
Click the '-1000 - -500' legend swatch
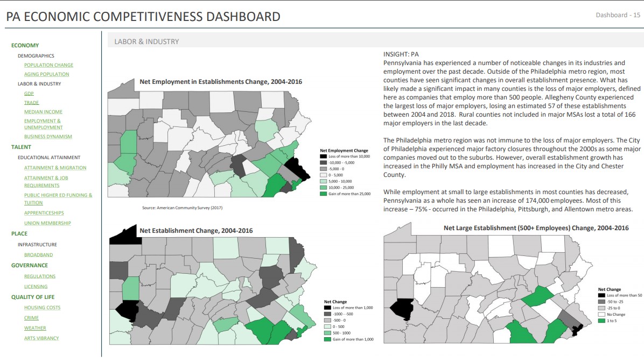pyautogui.click(x=327, y=314)
